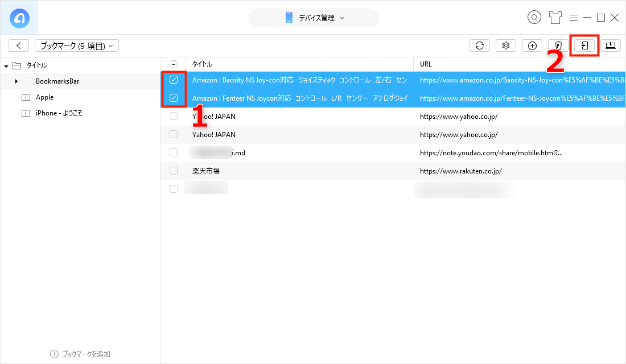Collapse the タイトル tree root
Screen dimensions: 626x364
tap(6, 66)
